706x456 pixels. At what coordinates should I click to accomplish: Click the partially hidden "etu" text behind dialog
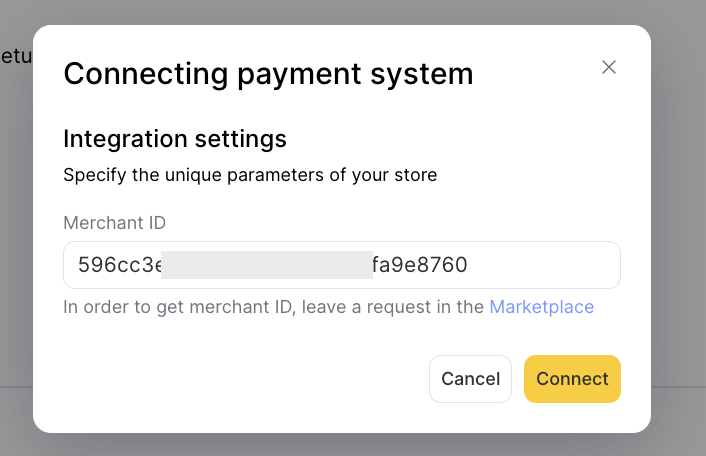(x=16, y=56)
